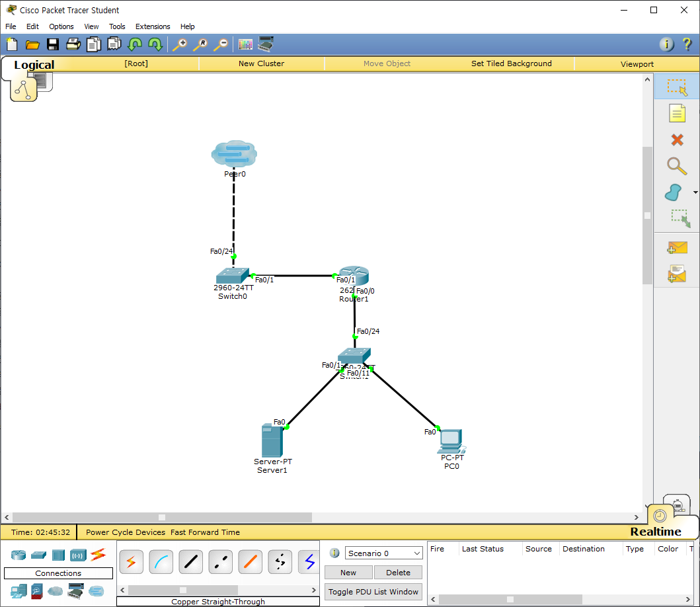Click the New scenario button

tap(348, 572)
